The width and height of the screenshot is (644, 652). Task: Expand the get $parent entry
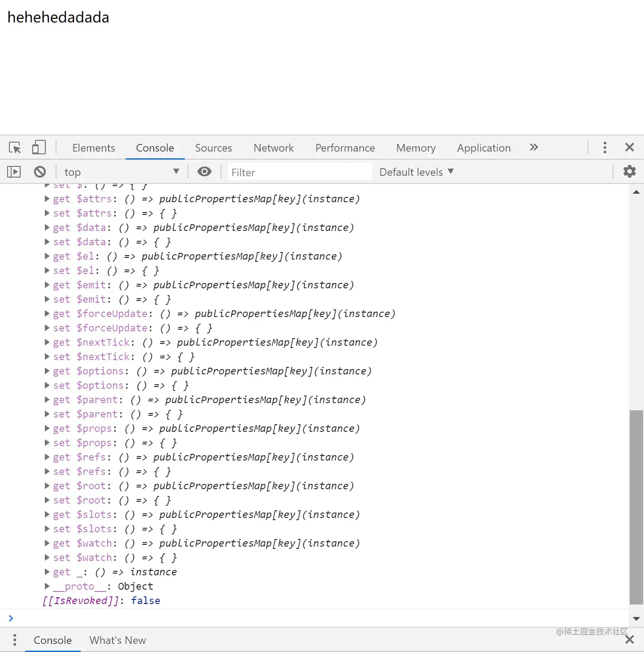(x=47, y=400)
